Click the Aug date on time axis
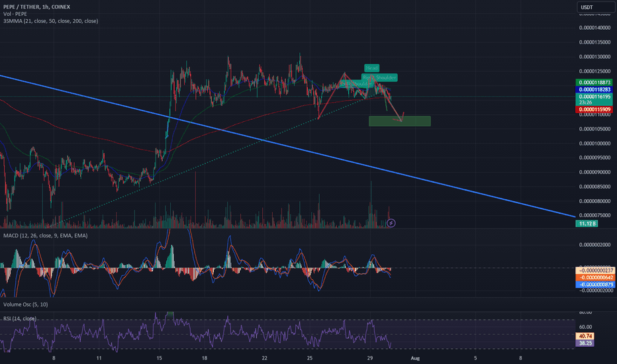617x364 pixels. coord(415,358)
